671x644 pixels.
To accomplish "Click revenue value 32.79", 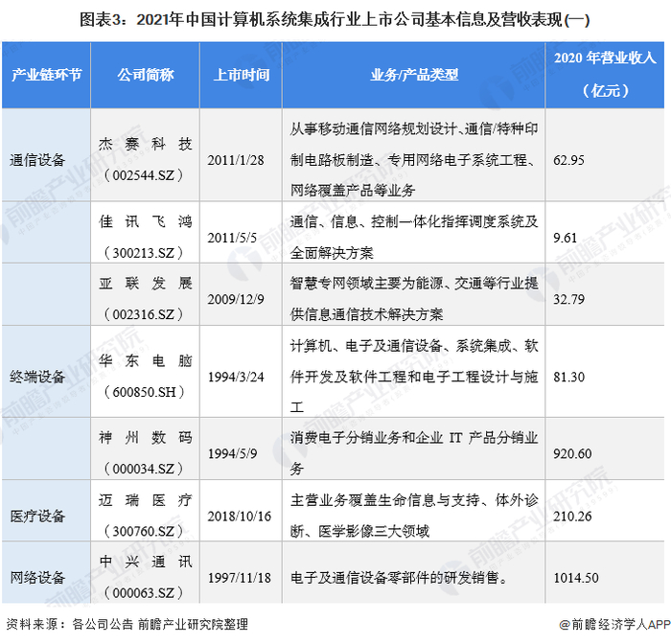I will [568, 299].
